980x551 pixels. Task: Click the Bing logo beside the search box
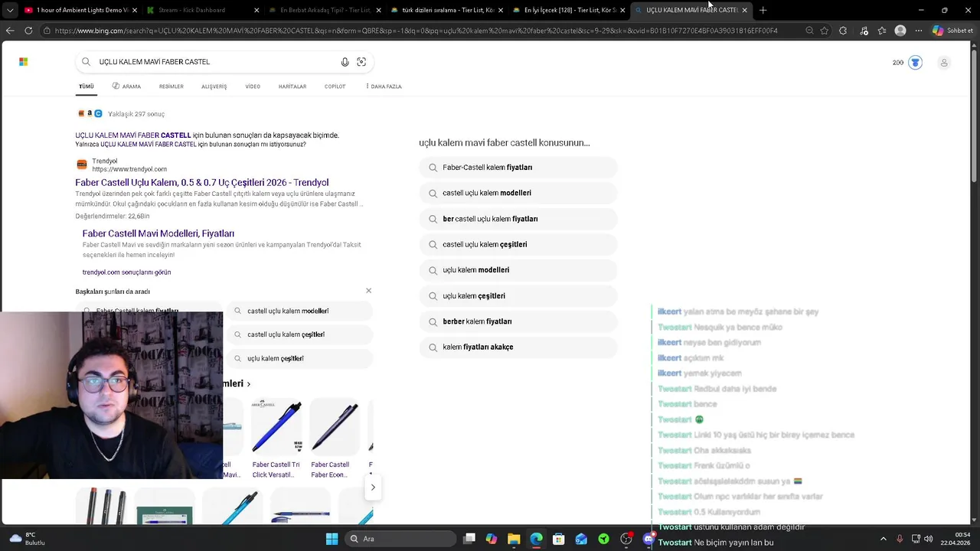pyautogui.click(x=24, y=62)
